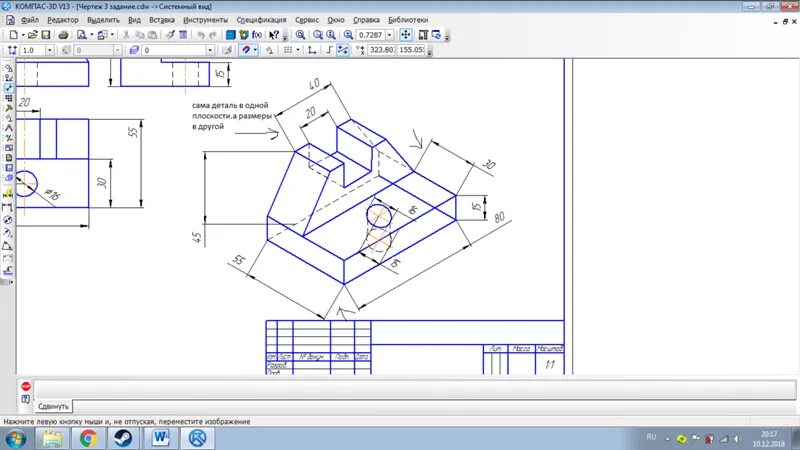Select the Сдвинуть tab

[53, 407]
